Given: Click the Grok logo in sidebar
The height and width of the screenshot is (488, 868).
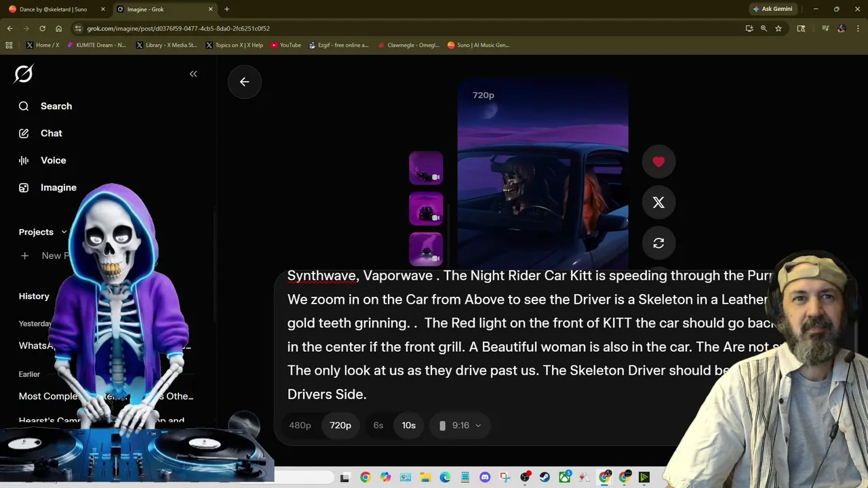Looking at the screenshot, I should (x=24, y=74).
